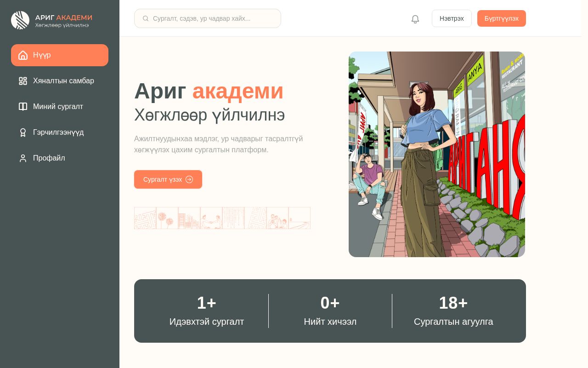Click the home icon beside Нүүр
This screenshot has height=368, width=588.
23,55
